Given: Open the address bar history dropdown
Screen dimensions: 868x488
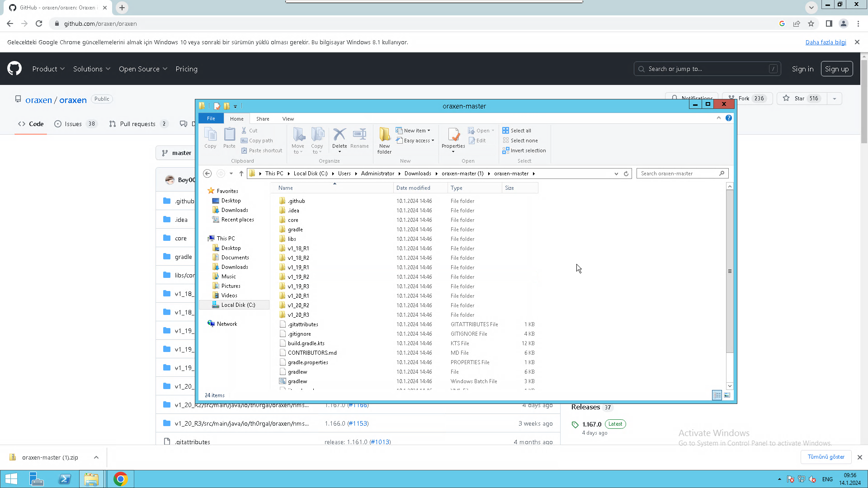Looking at the screenshot, I should 616,174.
